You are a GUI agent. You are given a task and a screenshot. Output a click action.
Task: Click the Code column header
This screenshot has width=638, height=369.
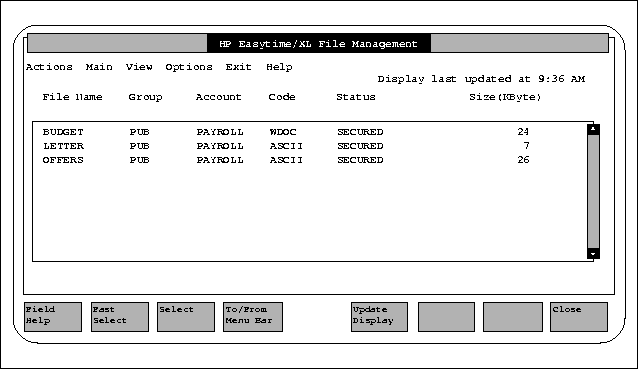point(282,97)
